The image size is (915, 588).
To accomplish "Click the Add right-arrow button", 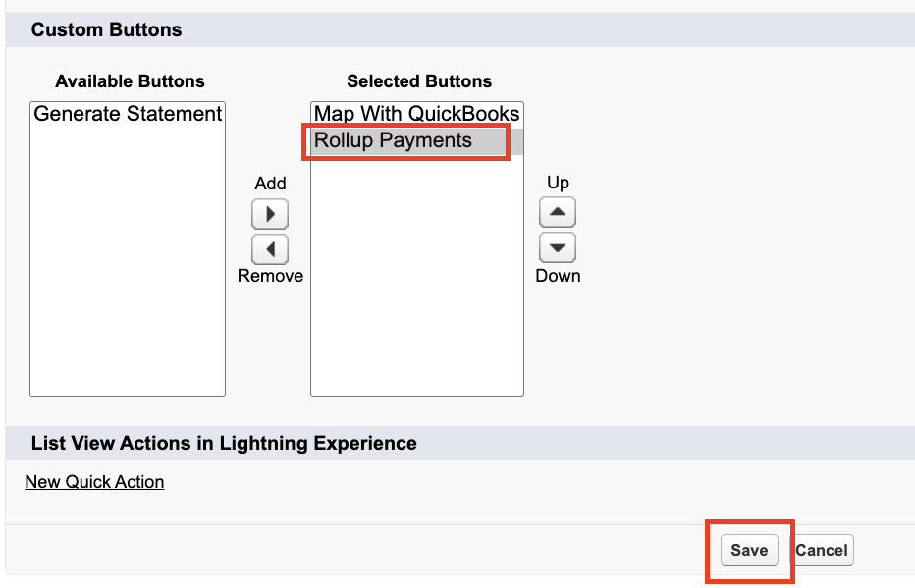I will [x=270, y=214].
